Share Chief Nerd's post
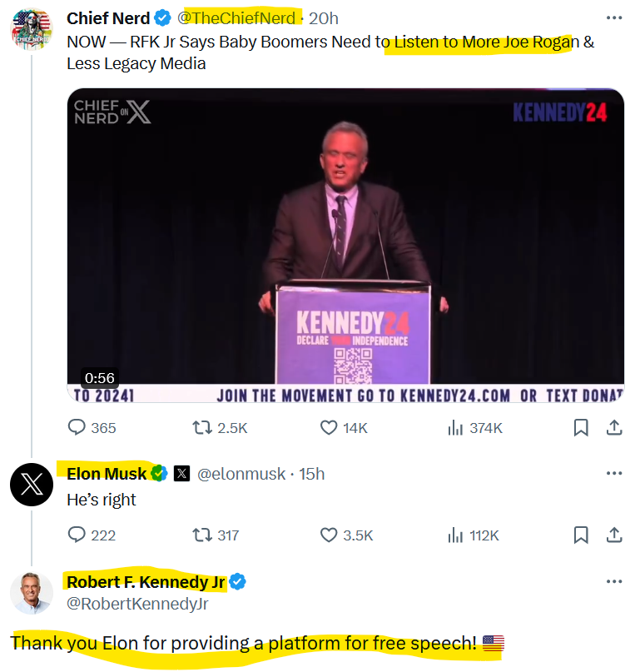Viewport: 635px width, 672px height. [x=614, y=428]
